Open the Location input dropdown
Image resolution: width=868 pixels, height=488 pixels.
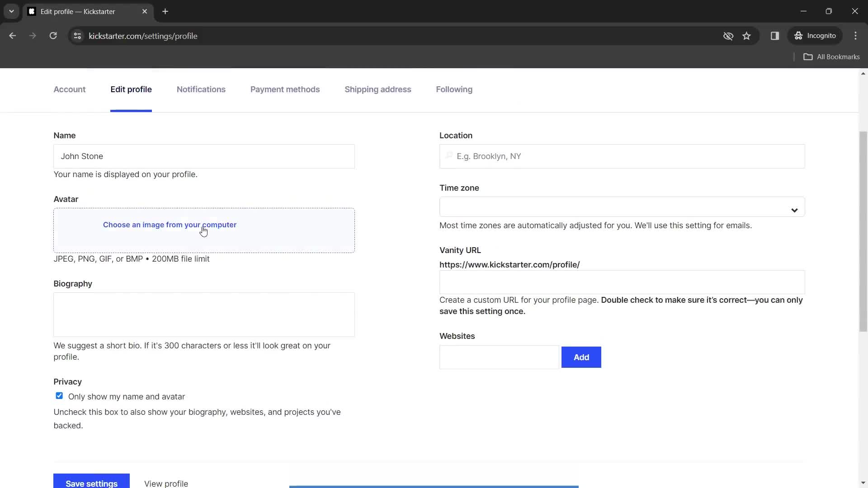[623, 156]
